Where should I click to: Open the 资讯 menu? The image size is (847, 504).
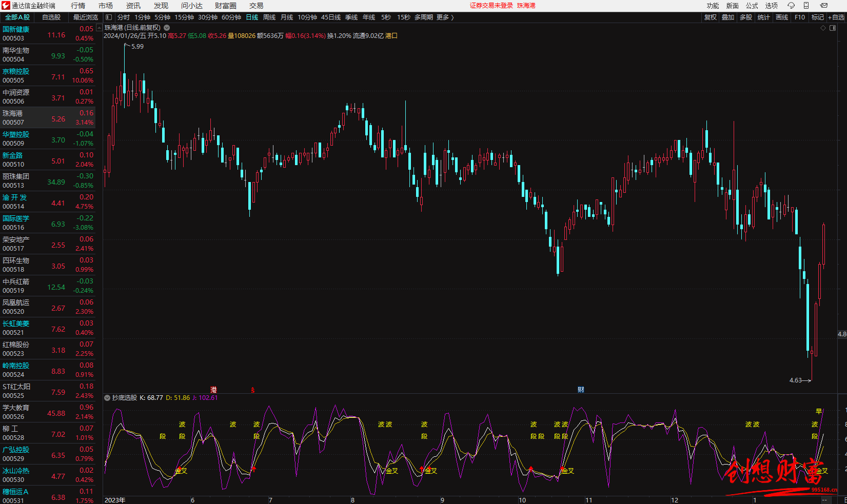[x=133, y=6]
